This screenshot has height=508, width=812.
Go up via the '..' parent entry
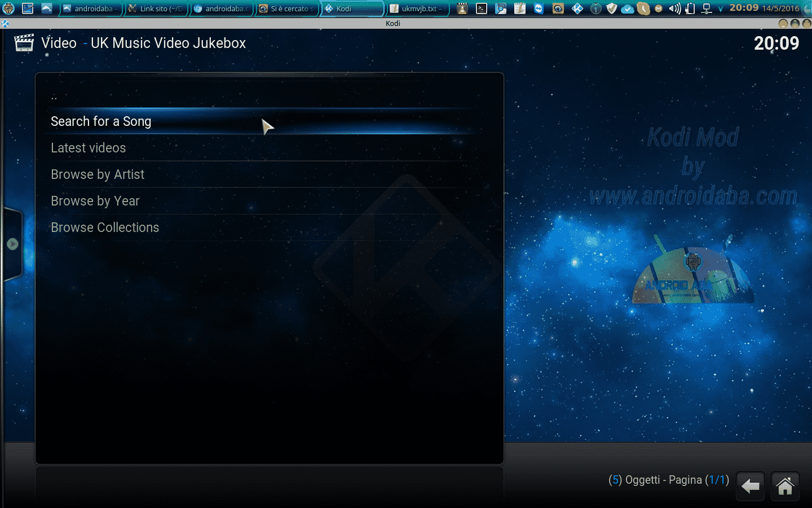point(262,96)
